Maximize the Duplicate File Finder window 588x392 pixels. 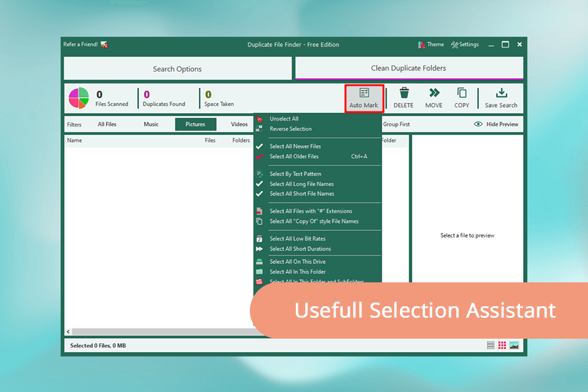coord(505,45)
